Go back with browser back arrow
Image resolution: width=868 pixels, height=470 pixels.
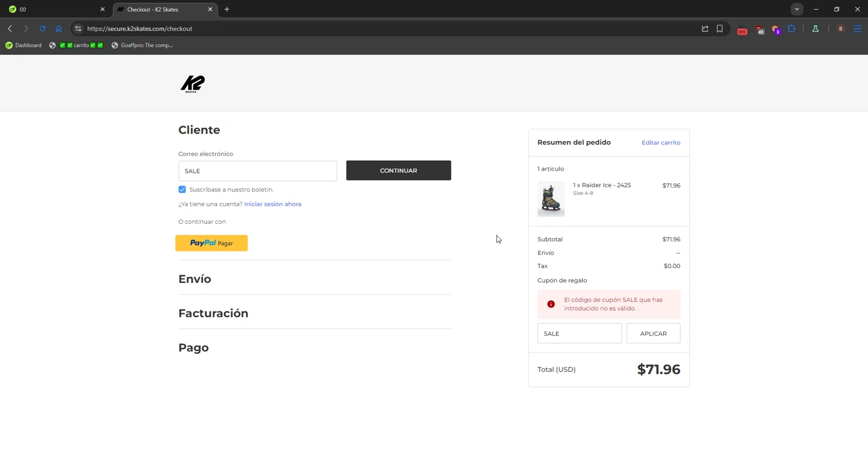10,28
